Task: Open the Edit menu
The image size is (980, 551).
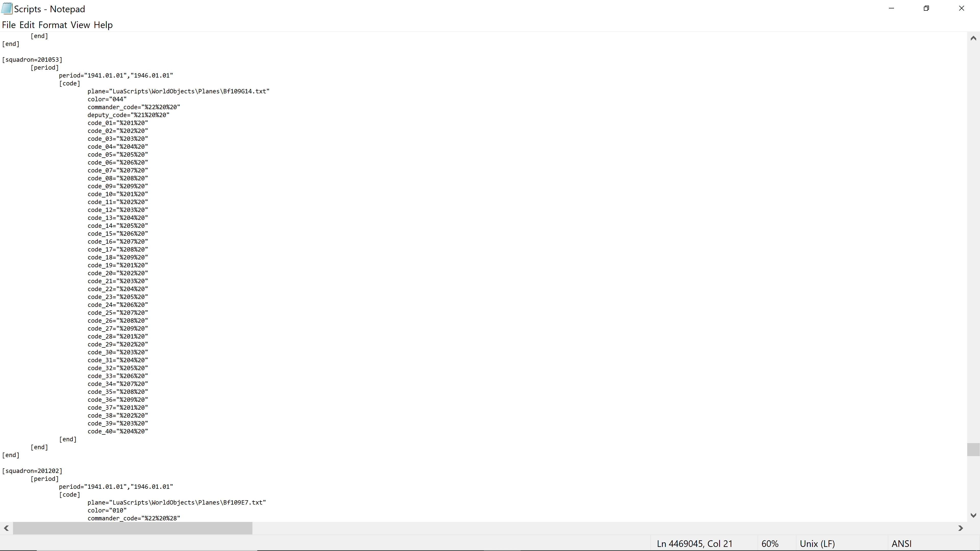Action: pyautogui.click(x=27, y=25)
